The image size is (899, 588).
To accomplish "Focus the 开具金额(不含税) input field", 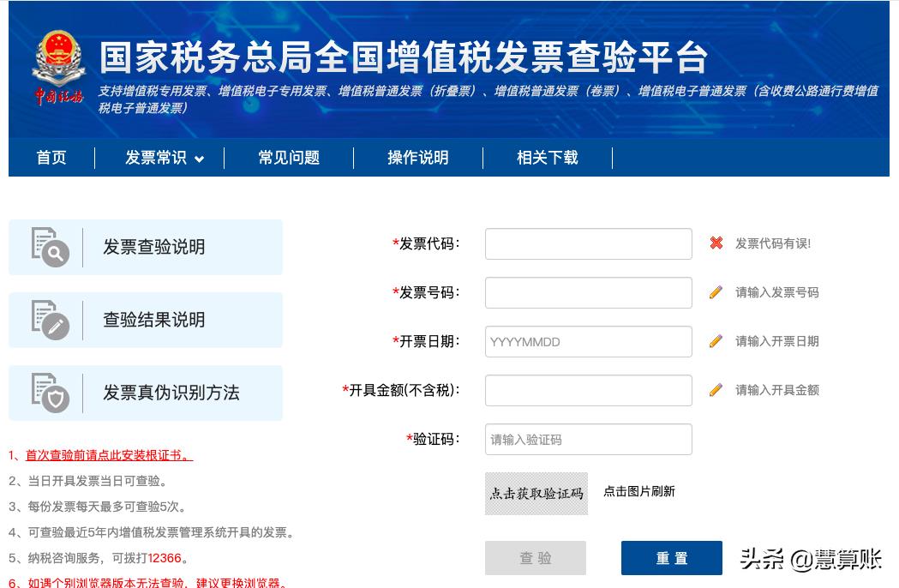I will pyautogui.click(x=588, y=390).
